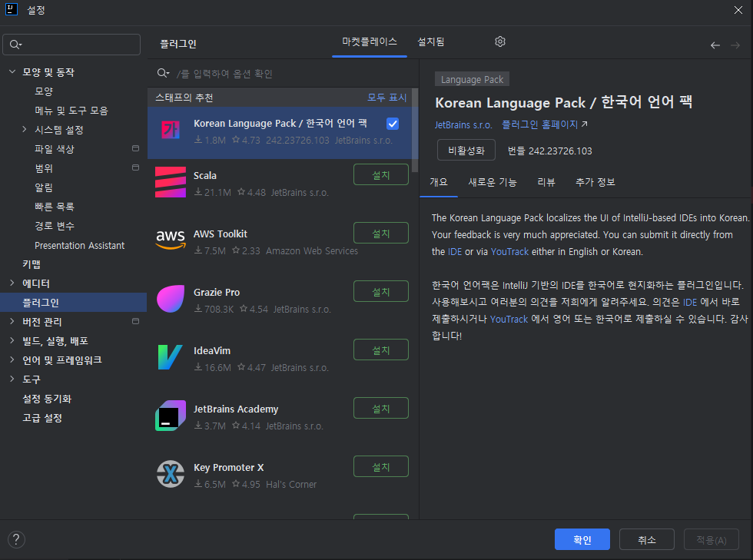
Task: Click the external link arrow after 플러그인 홈페이지
Action: [x=585, y=124]
